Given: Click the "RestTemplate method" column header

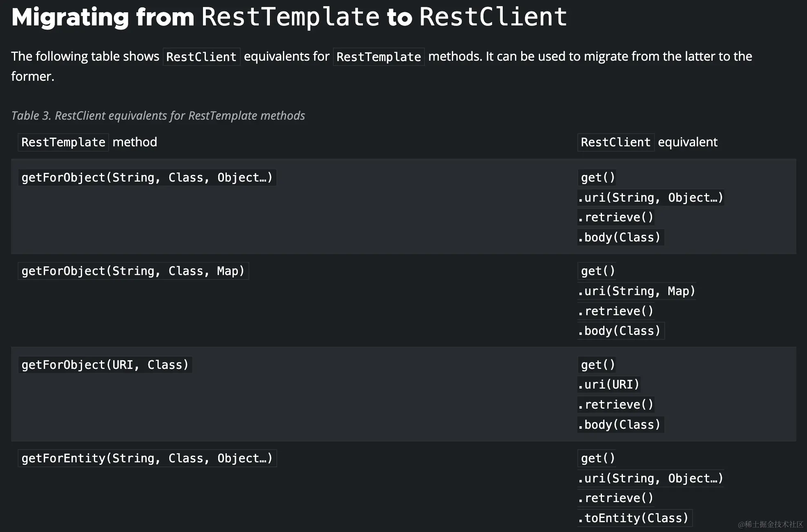Looking at the screenshot, I should click(89, 142).
